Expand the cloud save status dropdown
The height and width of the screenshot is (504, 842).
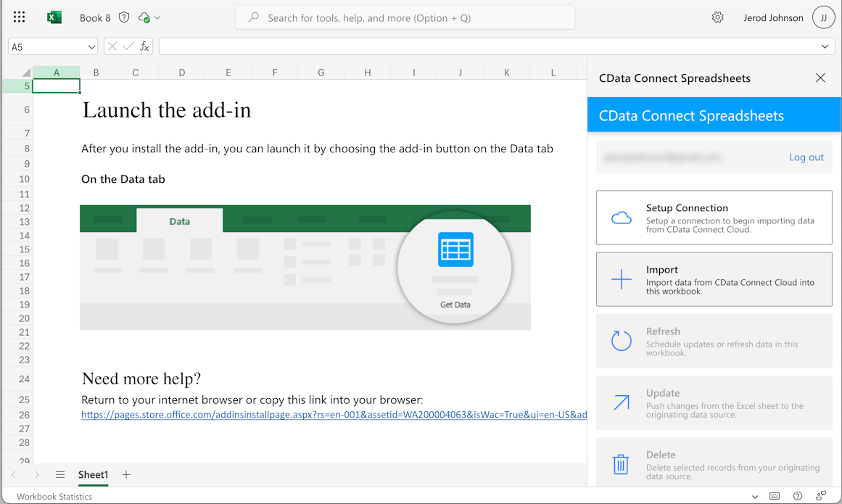(157, 17)
